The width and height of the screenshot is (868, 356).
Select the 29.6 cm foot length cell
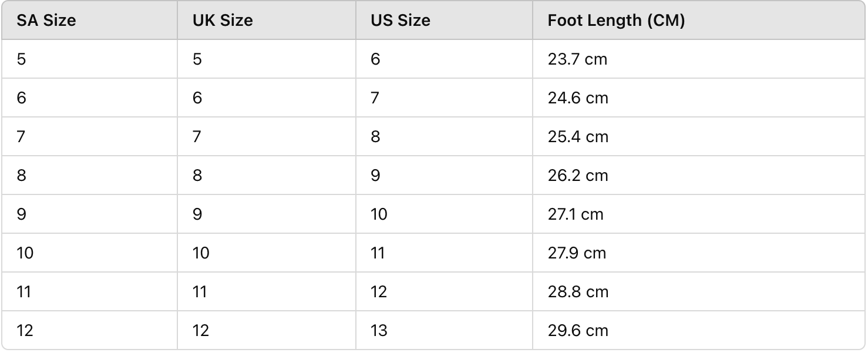(x=699, y=330)
